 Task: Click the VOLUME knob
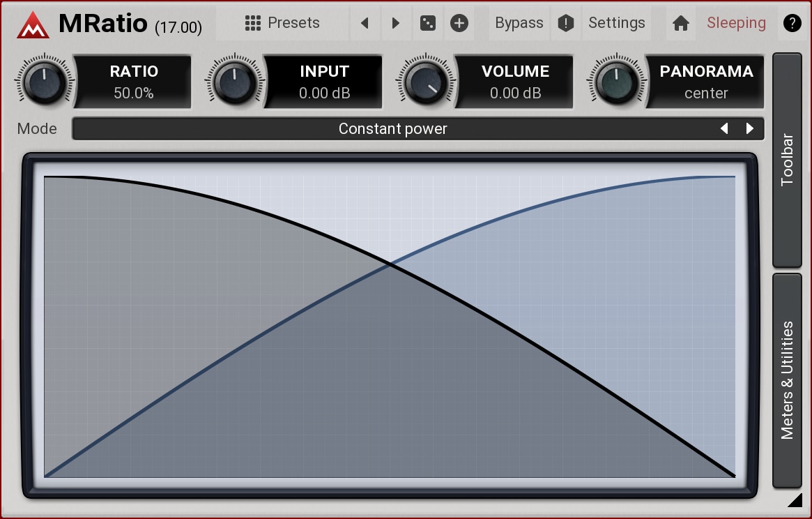(425, 82)
